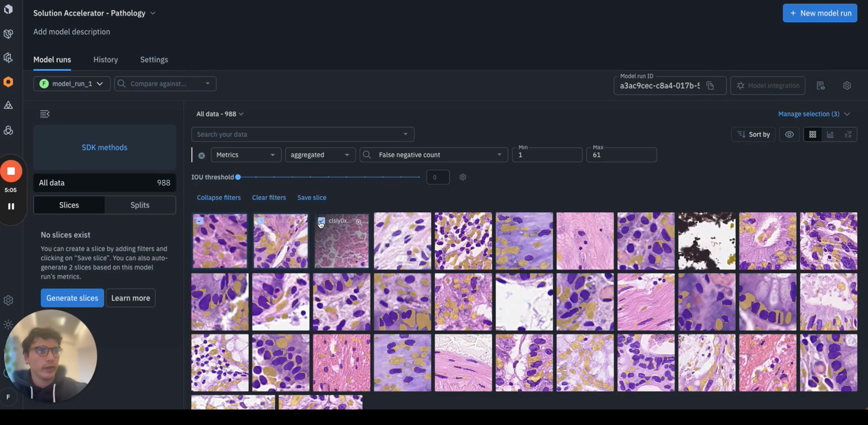868x425 pixels.
Task: Click the No slices exist heading
Action: click(x=66, y=235)
